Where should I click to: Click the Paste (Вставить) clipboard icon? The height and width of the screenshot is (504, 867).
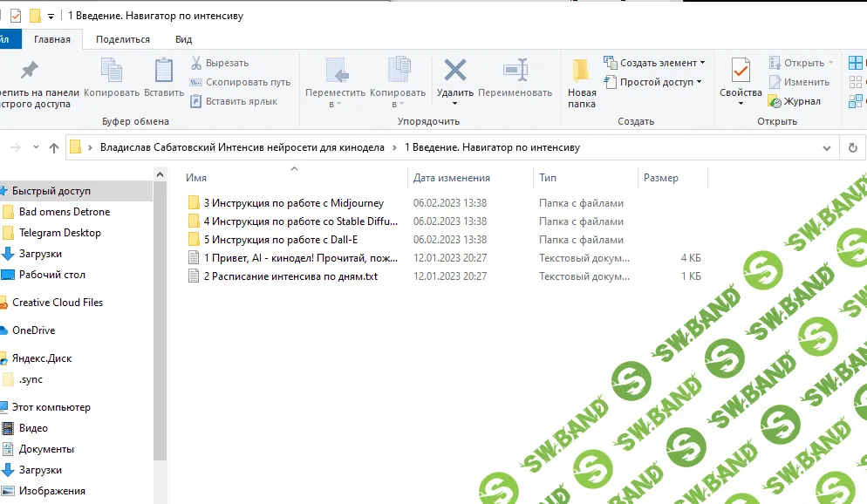pyautogui.click(x=164, y=74)
